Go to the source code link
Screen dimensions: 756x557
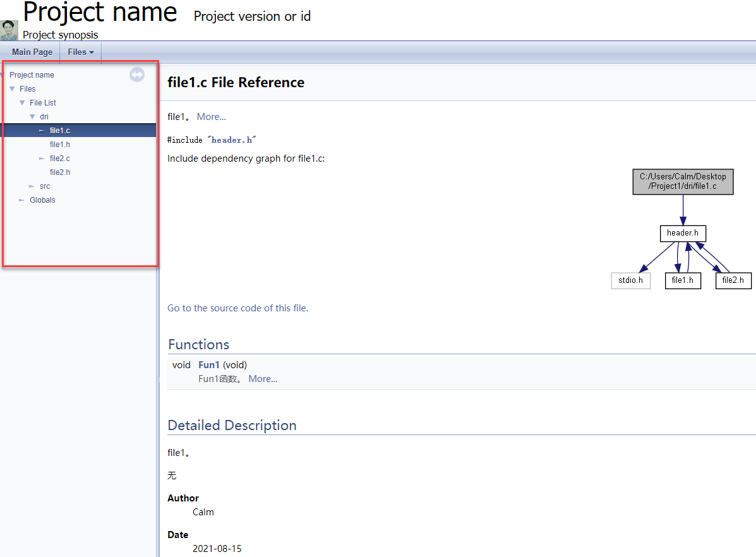tap(237, 308)
